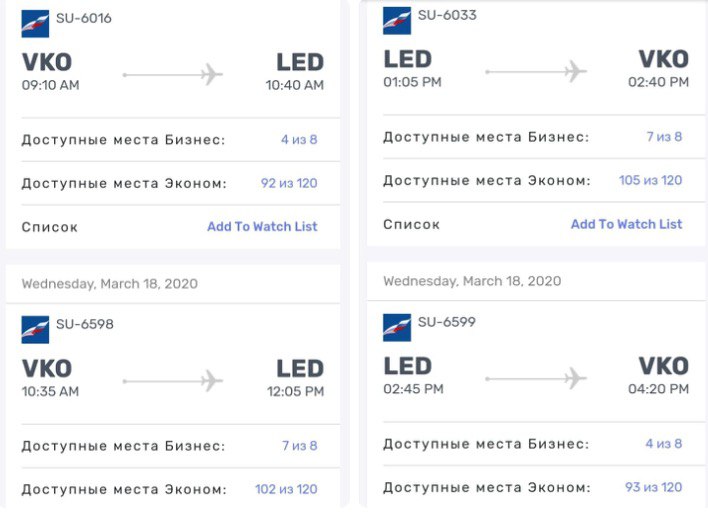Click the Aeroflot logo beside SU-6598
Image resolution: width=708 pixels, height=514 pixels.
35,330
